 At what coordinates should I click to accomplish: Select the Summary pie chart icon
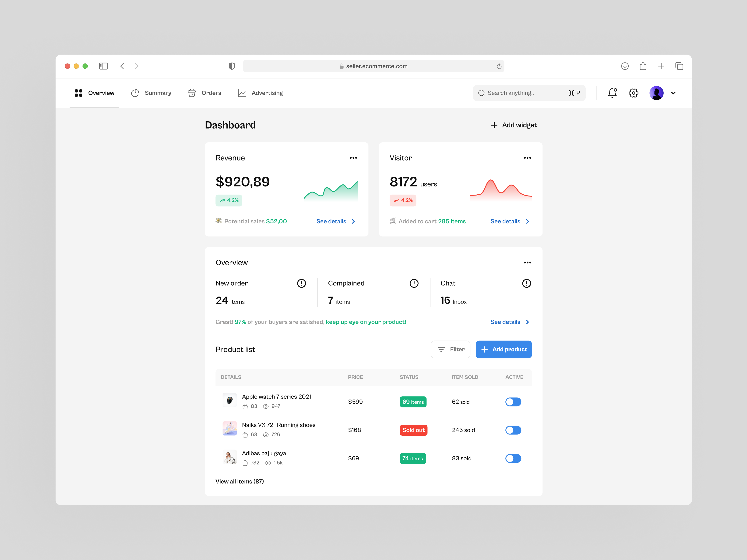click(135, 93)
